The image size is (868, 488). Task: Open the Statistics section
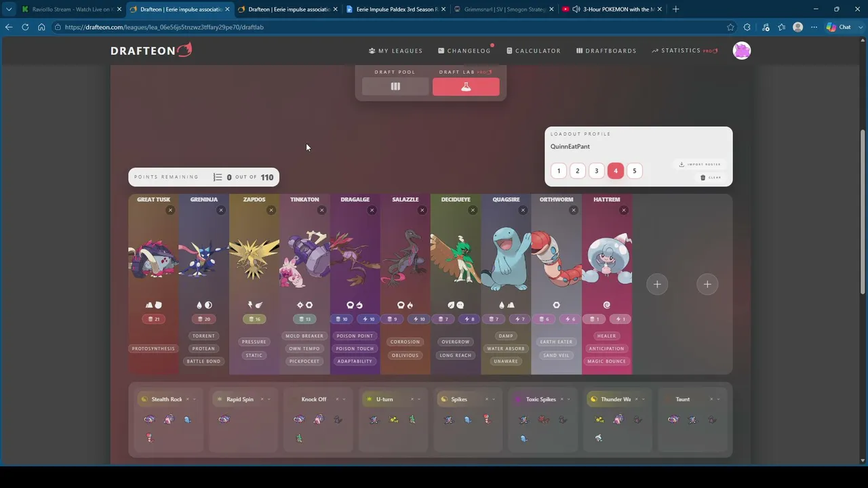point(685,51)
